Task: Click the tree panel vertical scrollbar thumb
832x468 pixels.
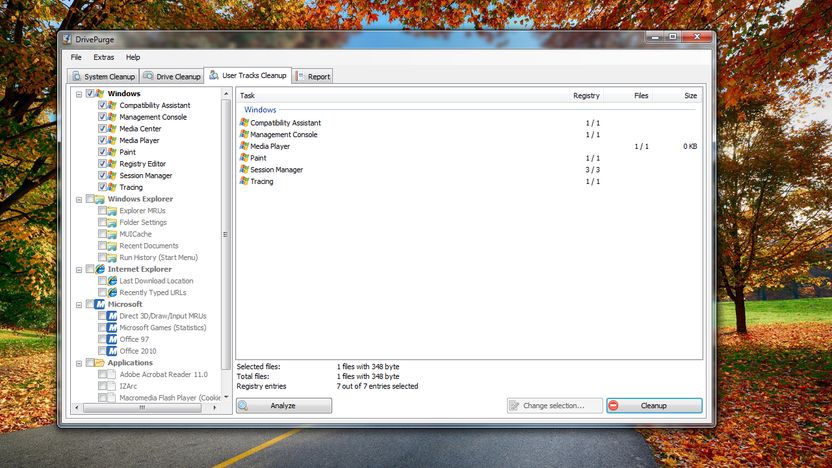Action: [226, 234]
